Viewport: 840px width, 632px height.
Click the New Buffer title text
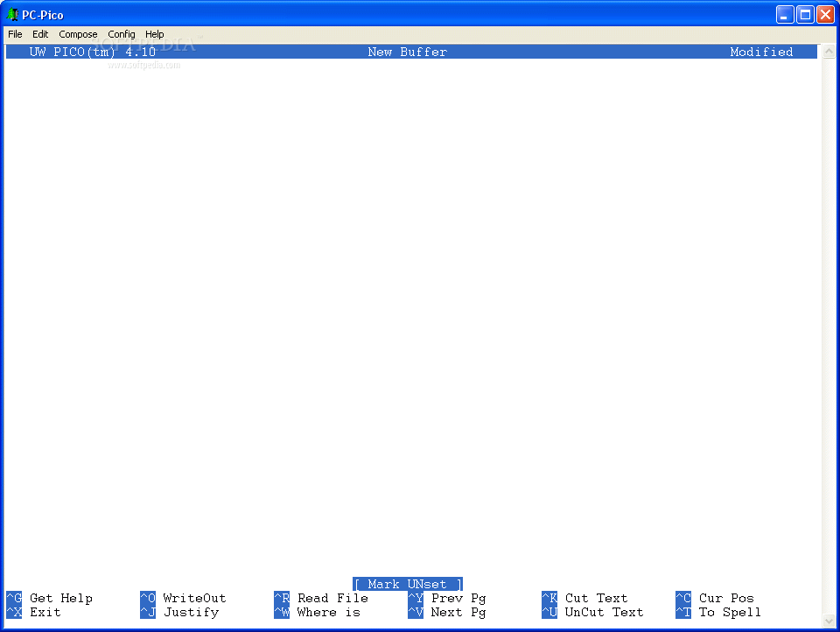(x=407, y=52)
